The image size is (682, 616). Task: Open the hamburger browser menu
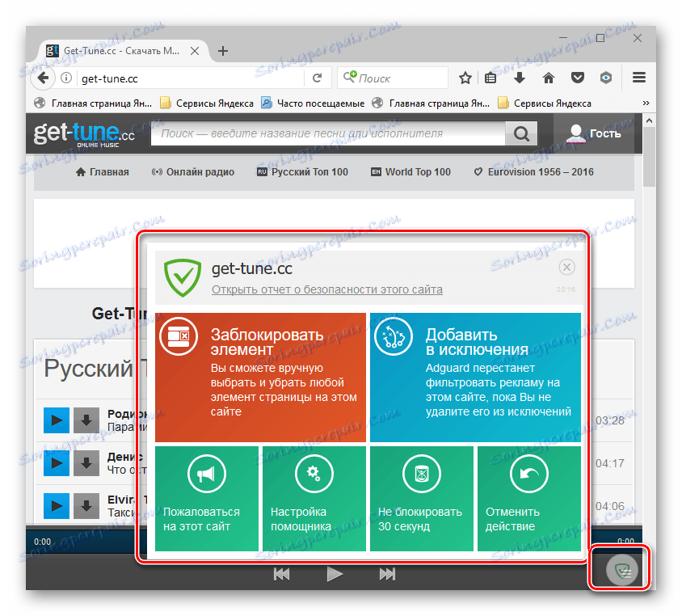click(638, 78)
